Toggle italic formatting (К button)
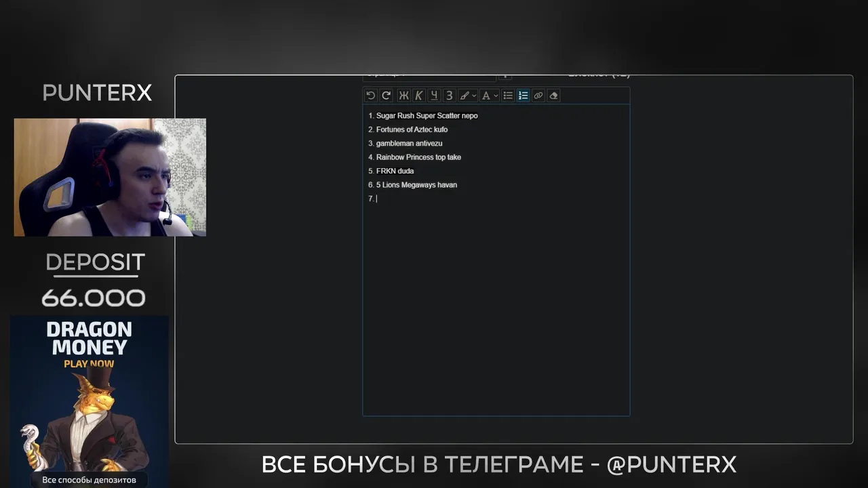 pyautogui.click(x=418, y=96)
